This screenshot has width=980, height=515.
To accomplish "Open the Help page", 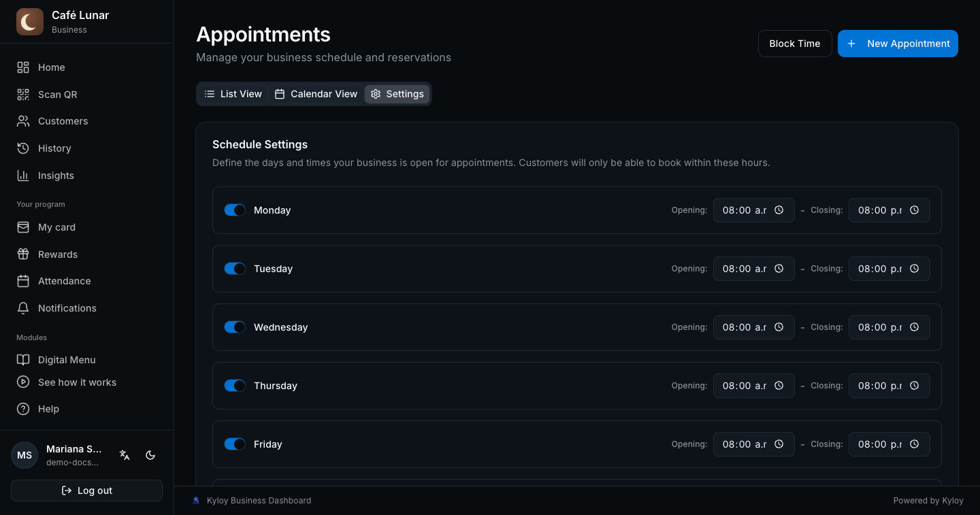I will (x=86, y=409).
